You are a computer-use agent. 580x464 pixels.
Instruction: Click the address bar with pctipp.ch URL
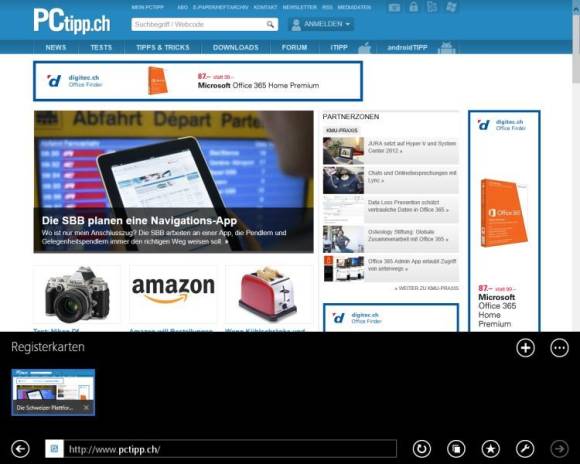[x=230, y=449]
